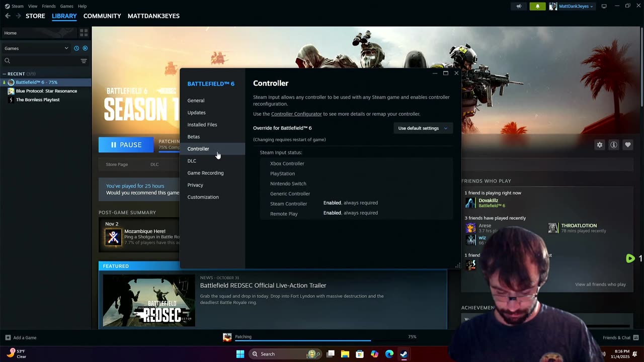Open game settings gear icon on Battlefield page

(600, 145)
